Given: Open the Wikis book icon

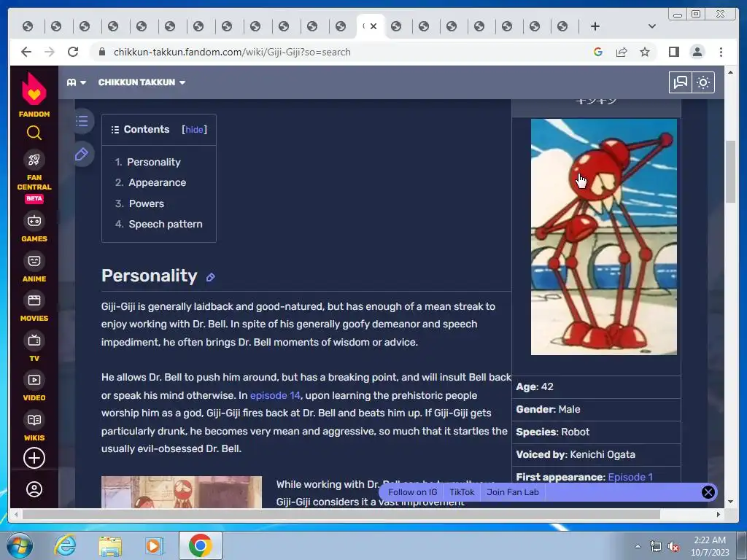Looking at the screenshot, I should pyautogui.click(x=34, y=420).
